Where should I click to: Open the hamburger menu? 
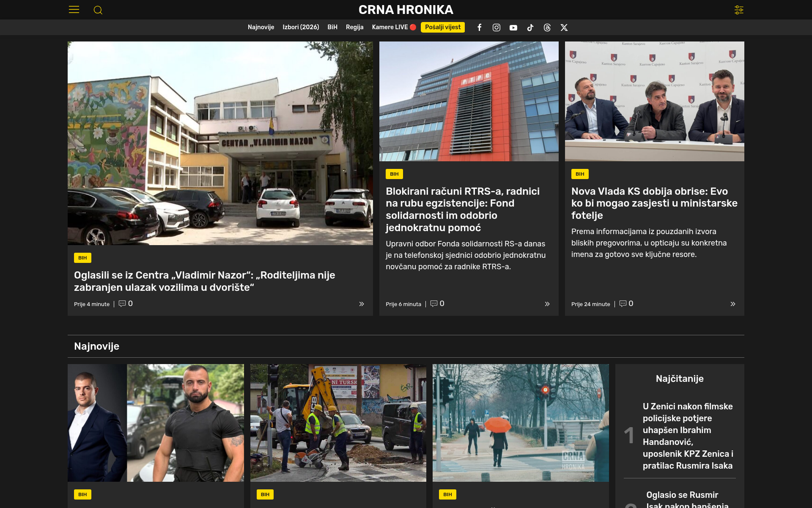74,10
